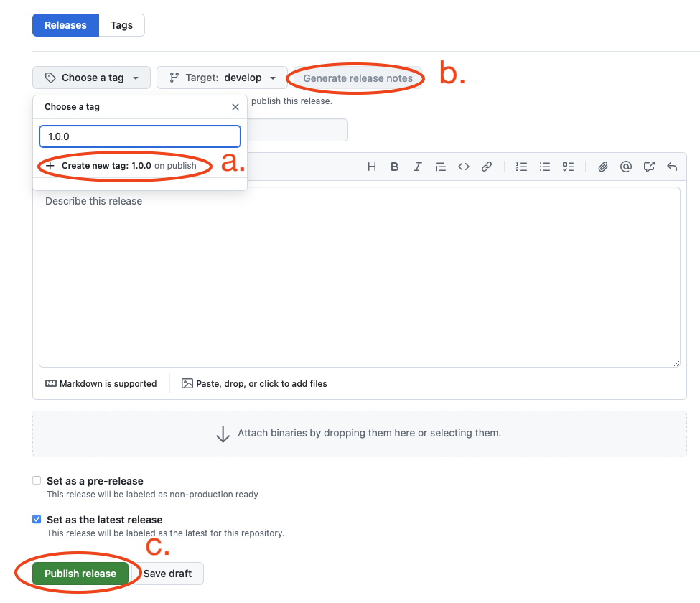The height and width of the screenshot is (603, 700).
Task: Click the Publish release button
Action: point(80,574)
